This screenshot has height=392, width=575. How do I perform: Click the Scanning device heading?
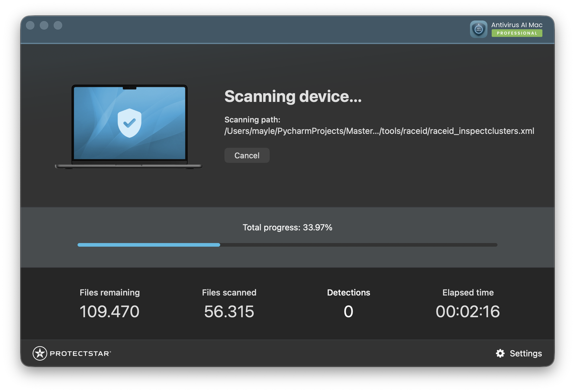[x=293, y=96]
